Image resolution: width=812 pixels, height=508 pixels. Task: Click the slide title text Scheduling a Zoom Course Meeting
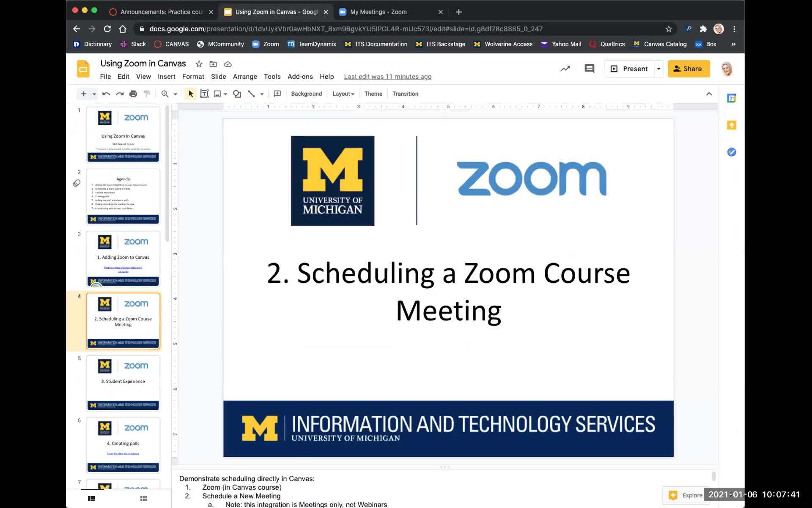[x=448, y=292]
